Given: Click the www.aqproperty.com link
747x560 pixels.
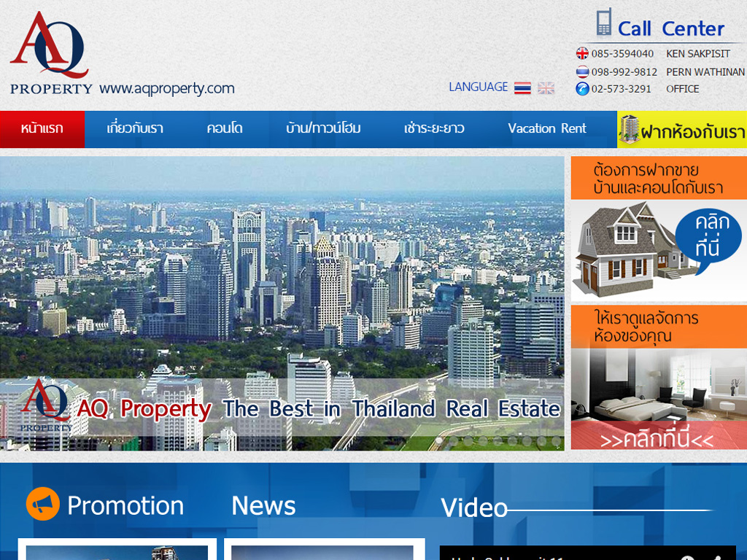Looking at the screenshot, I should 167,88.
